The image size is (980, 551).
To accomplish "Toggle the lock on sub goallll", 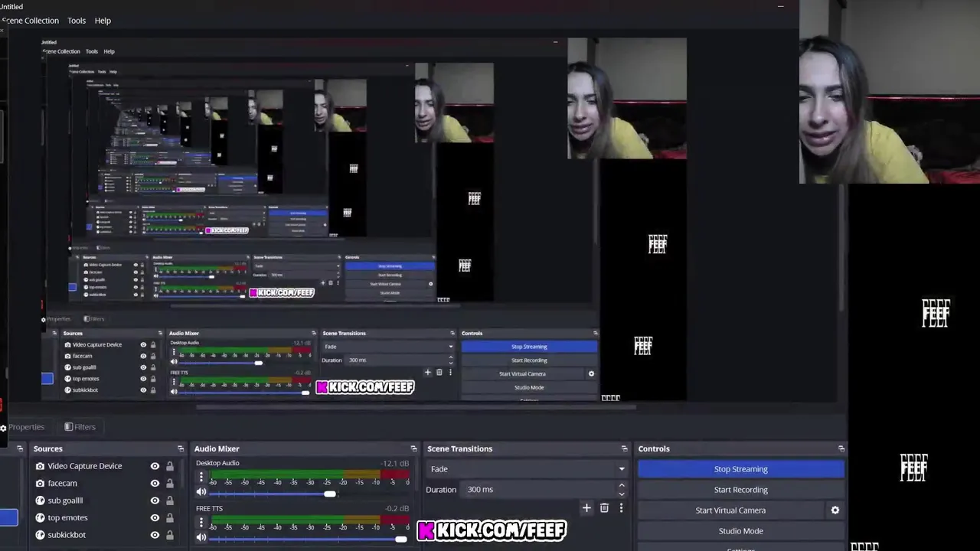I will (x=170, y=500).
